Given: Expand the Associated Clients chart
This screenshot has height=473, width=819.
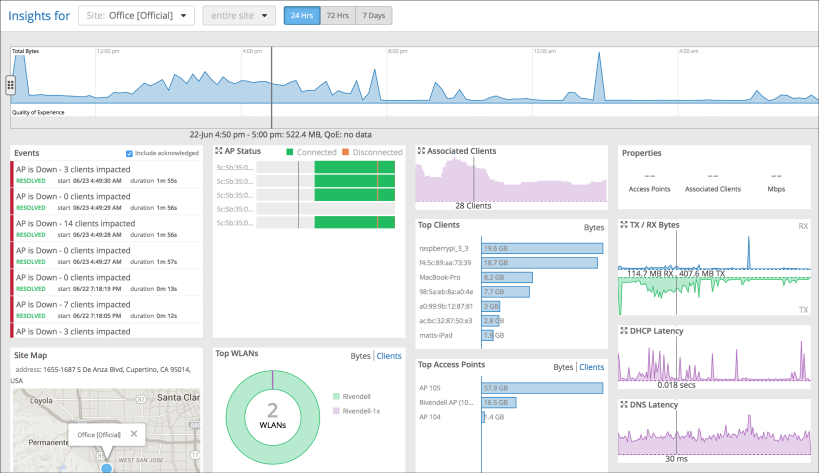Looking at the screenshot, I should (421, 151).
